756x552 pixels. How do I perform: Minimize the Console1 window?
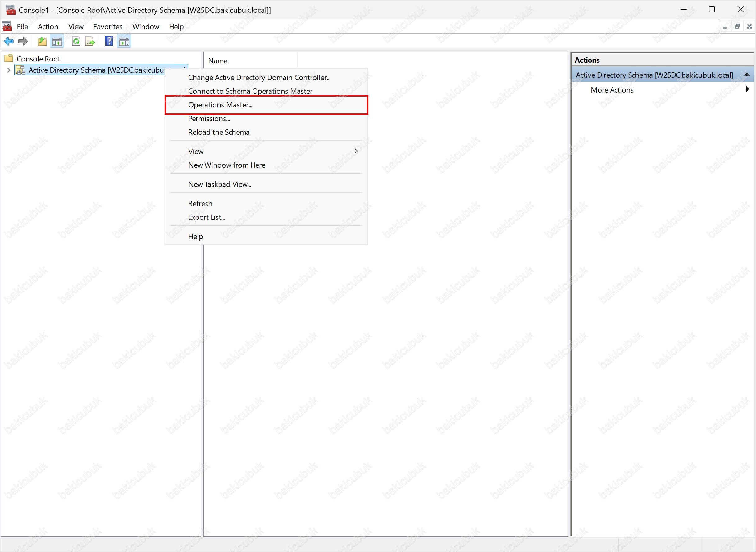683,9
